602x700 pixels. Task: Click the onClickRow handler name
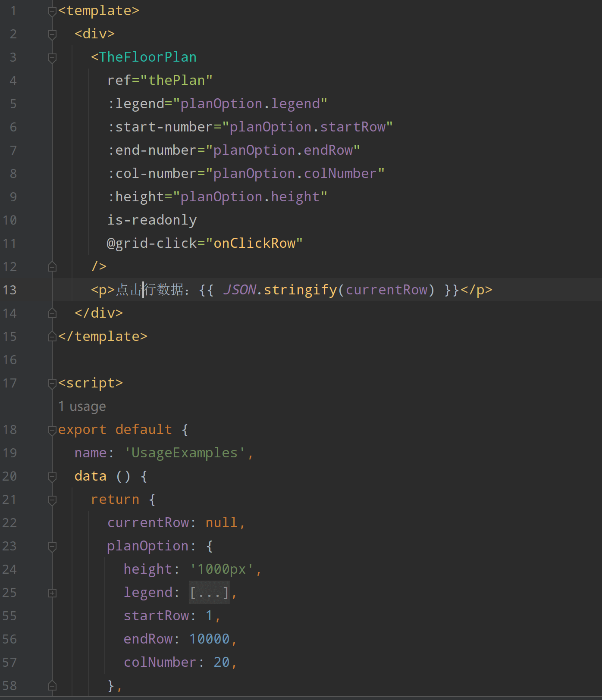[254, 244]
